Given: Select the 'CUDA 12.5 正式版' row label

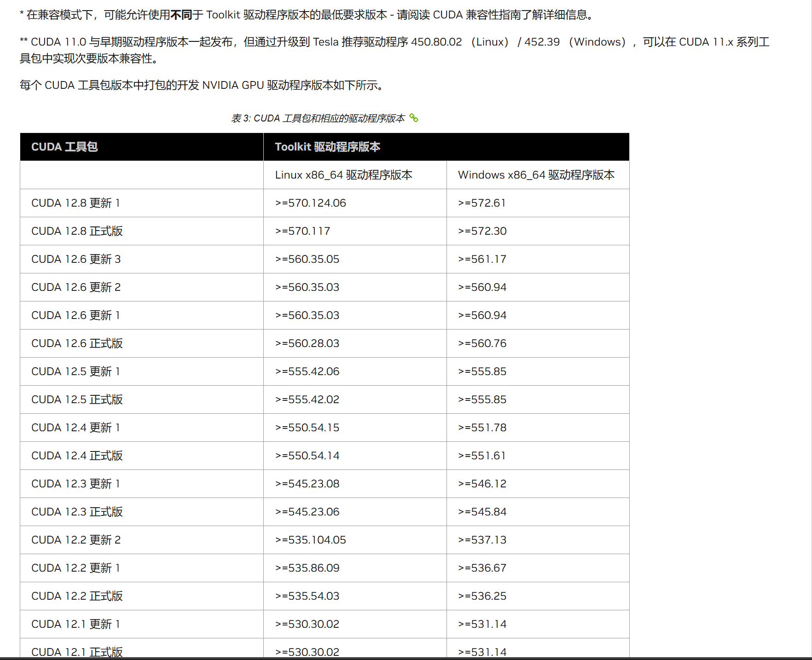Looking at the screenshot, I should pyautogui.click(x=77, y=399).
